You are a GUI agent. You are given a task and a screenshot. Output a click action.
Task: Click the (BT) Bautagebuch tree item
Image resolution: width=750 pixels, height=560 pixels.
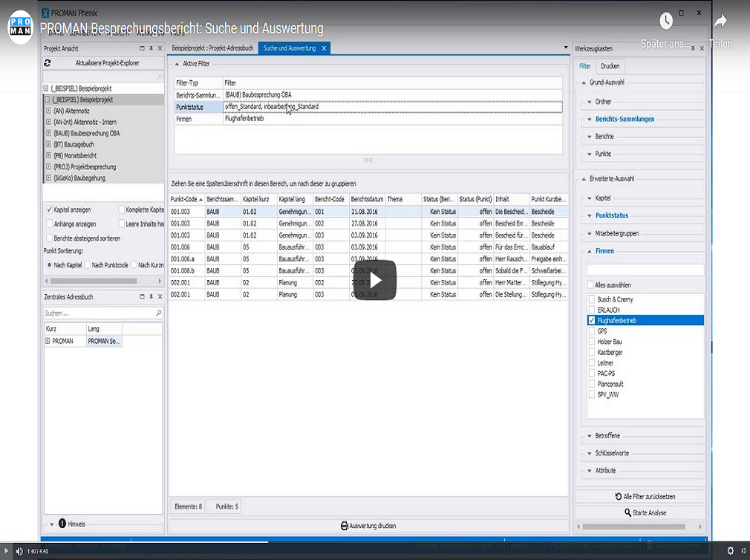coord(74,144)
